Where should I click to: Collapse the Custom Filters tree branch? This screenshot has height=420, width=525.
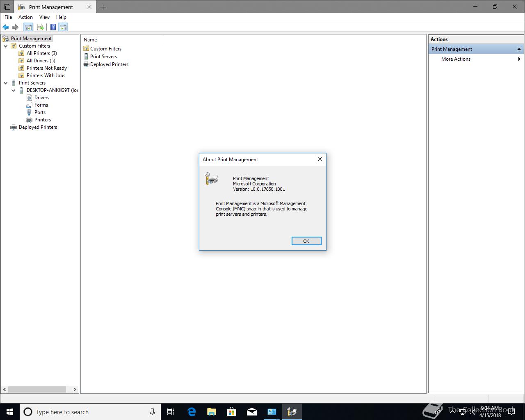(6, 46)
